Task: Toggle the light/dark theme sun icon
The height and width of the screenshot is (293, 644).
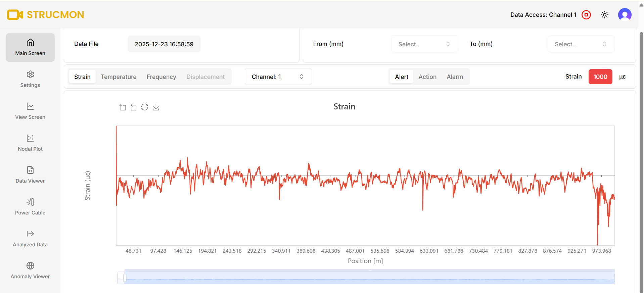Action: point(605,15)
